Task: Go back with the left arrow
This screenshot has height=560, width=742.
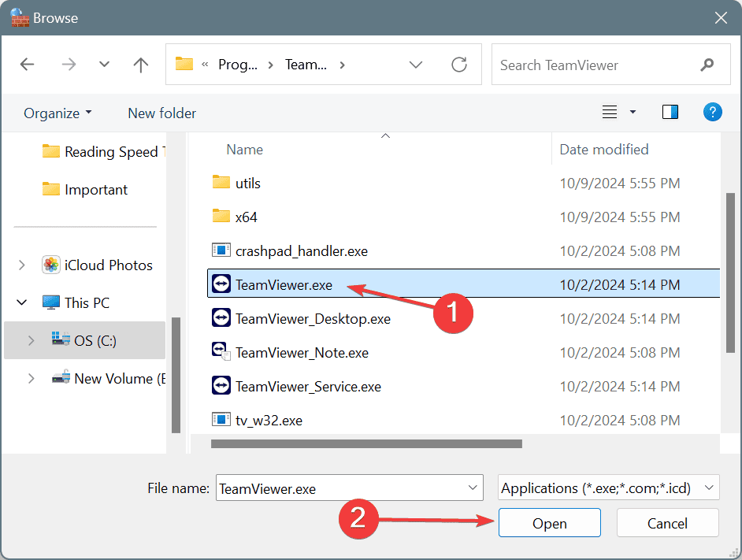Action: [x=28, y=65]
